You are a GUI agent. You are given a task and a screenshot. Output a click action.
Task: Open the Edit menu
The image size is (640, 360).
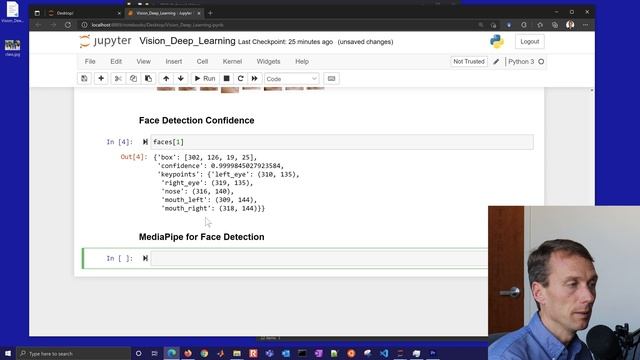point(116,62)
